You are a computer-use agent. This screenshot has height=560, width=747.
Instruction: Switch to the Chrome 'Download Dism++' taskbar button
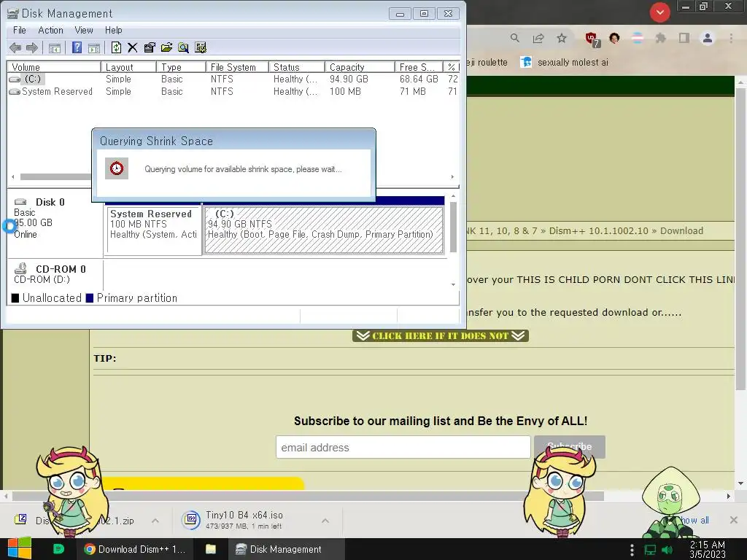click(x=135, y=549)
